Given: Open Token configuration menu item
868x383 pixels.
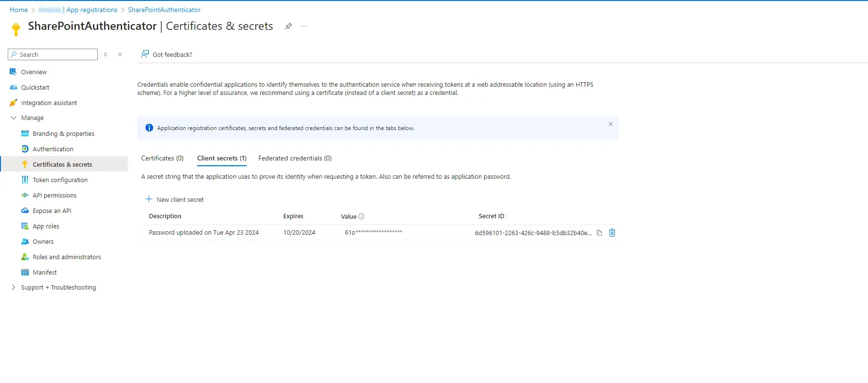Looking at the screenshot, I should pyautogui.click(x=60, y=180).
